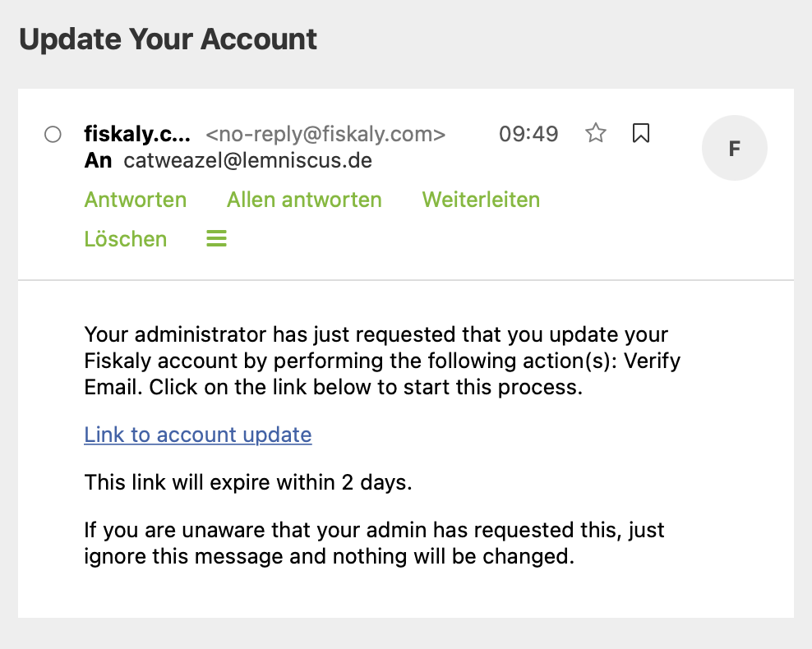Click the truncated sender name 'fiskaly.c...'
The height and width of the screenshot is (649, 812).
pyautogui.click(x=137, y=134)
